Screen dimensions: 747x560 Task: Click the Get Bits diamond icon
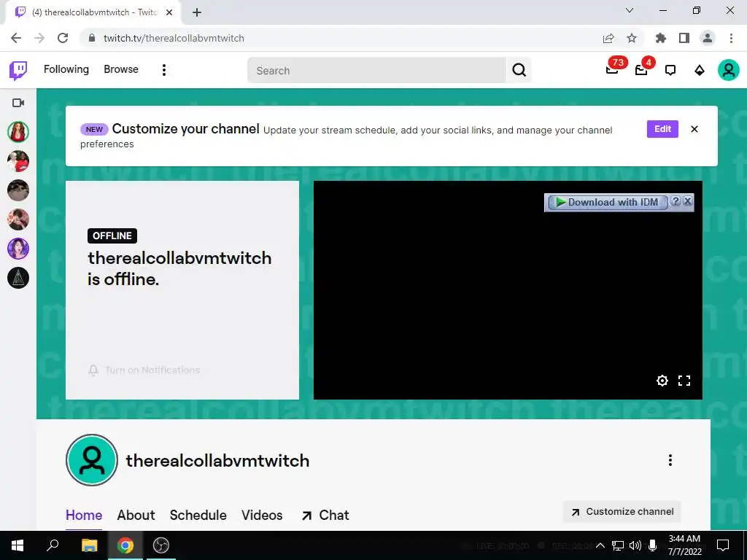pyautogui.click(x=700, y=71)
